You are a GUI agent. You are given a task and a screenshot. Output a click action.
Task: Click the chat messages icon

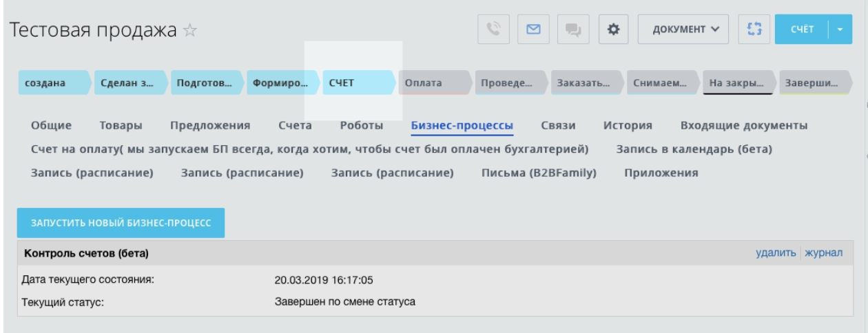click(572, 30)
